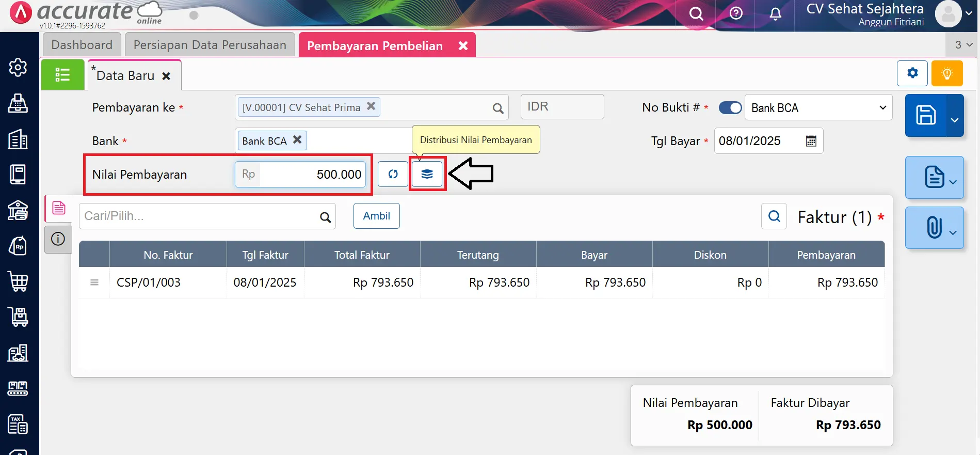Viewport: 980px width, 455px height.
Task: Click the Diskon column header
Action: 710,255
